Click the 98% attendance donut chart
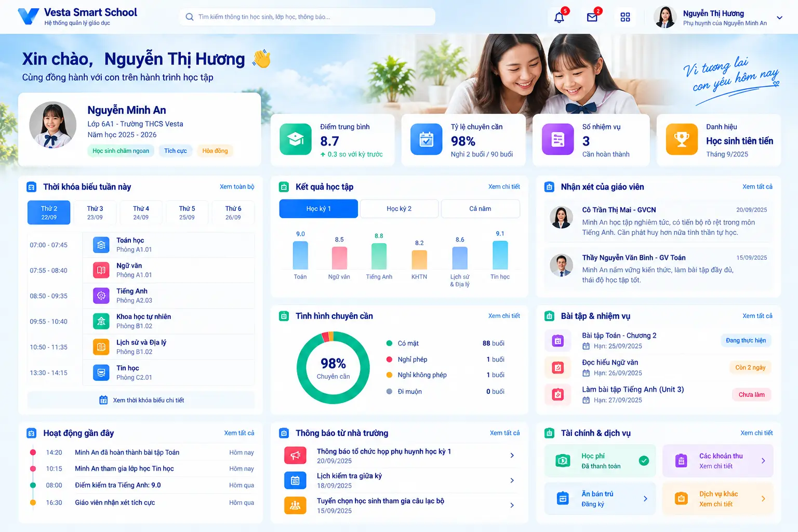 pyautogui.click(x=333, y=368)
